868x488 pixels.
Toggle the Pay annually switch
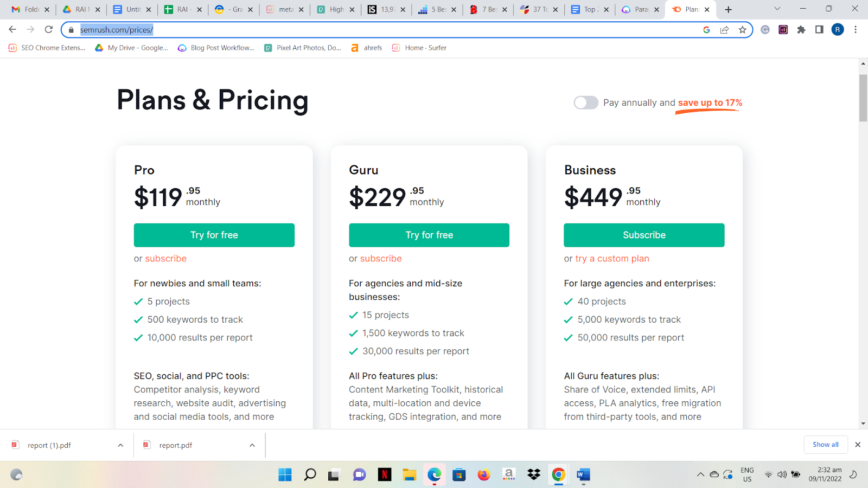tap(586, 102)
